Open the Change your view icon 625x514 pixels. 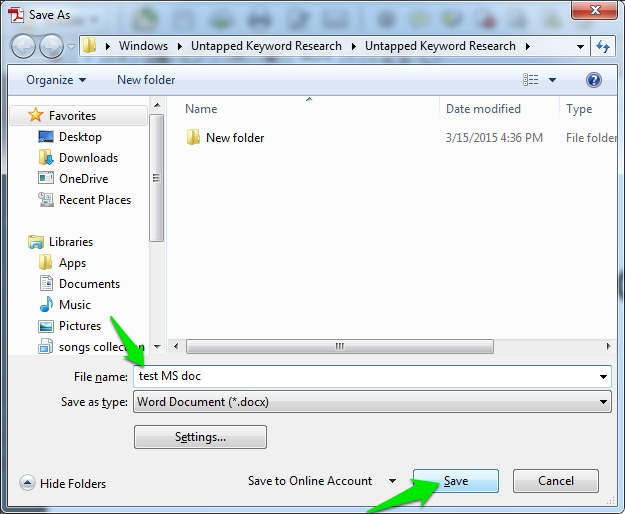532,80
